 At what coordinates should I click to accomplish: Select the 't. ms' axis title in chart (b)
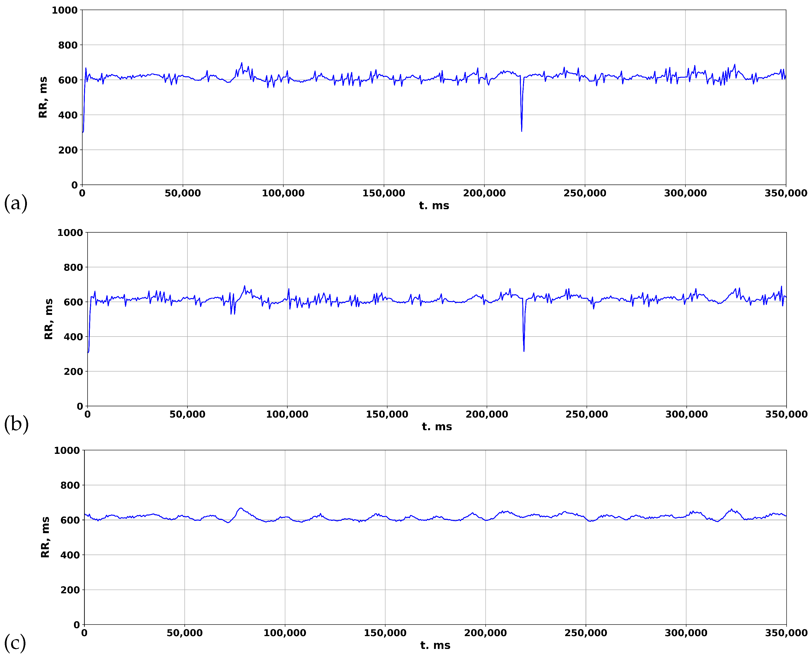point(437,427)
